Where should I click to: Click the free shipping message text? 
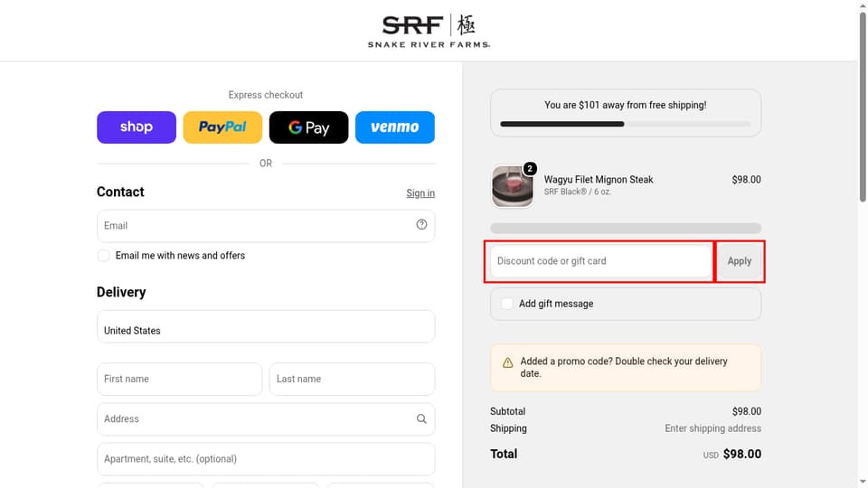click(x=626, y=105)
